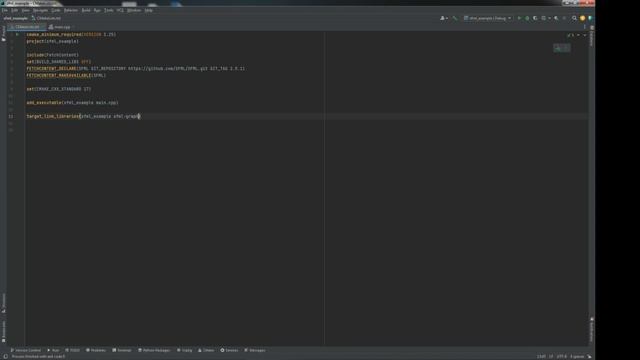The width and height of the screenshot is (640, 360).
Task: Open Search Everywhere magnifier icon
Action: (574, 18)
